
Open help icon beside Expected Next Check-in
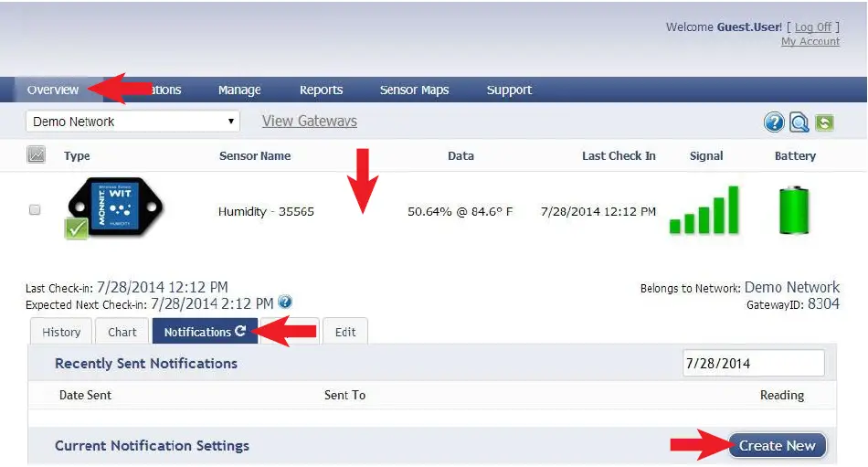pos(284,302)
